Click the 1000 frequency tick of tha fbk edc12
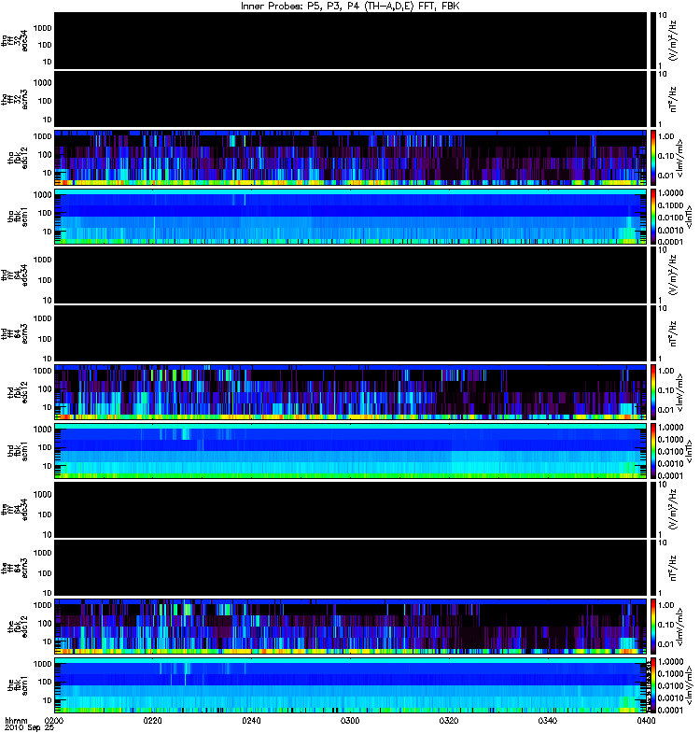The image size is (700, 747). [x=42, y=136]
